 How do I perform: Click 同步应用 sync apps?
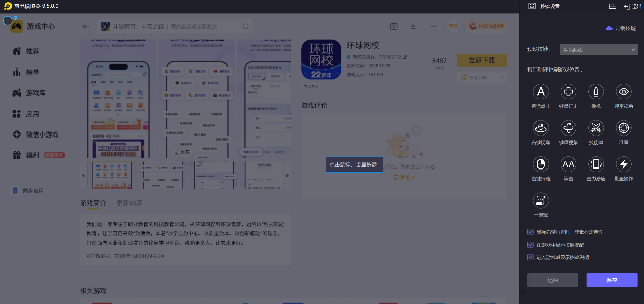pyautogui.click(x=28, y=191)
